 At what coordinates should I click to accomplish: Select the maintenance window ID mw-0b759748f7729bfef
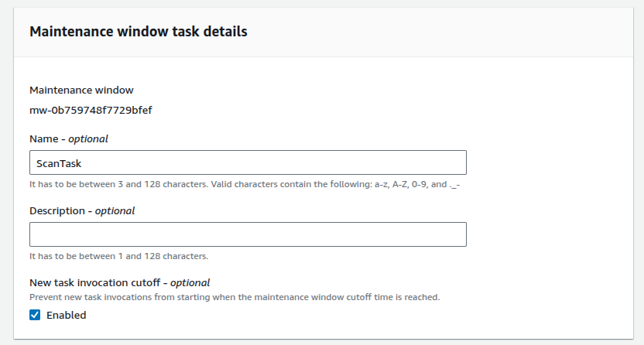point(91,110)
